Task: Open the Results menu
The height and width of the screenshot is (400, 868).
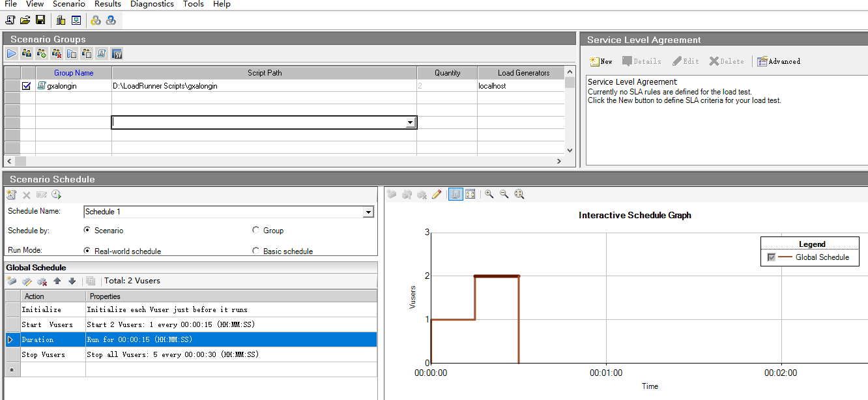Action: [108, 4]
